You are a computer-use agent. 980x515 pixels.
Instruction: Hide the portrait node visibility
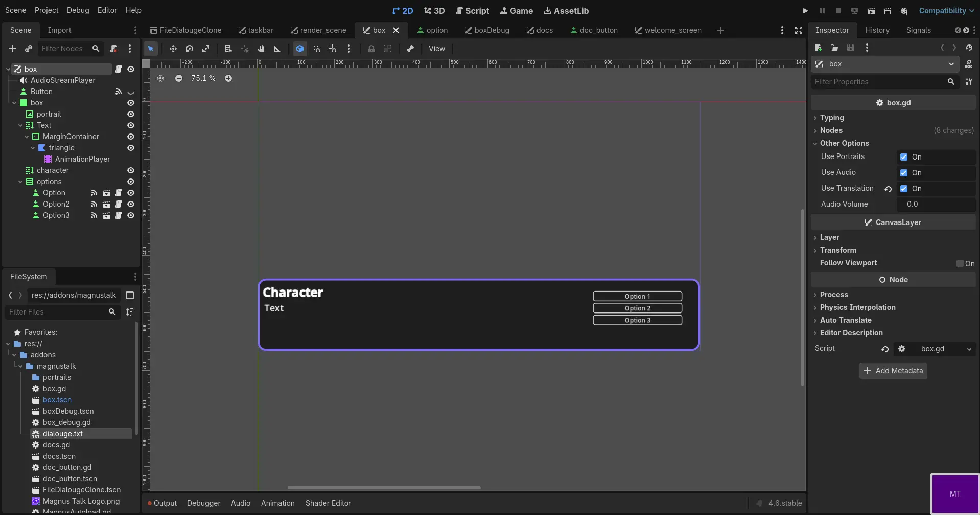[131, 114]
